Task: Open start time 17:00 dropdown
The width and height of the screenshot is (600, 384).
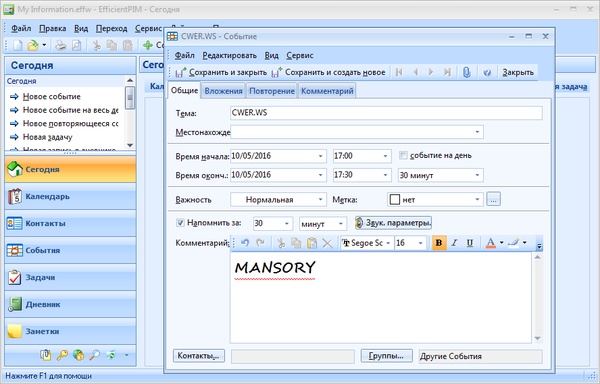Action: click(385, 156)
